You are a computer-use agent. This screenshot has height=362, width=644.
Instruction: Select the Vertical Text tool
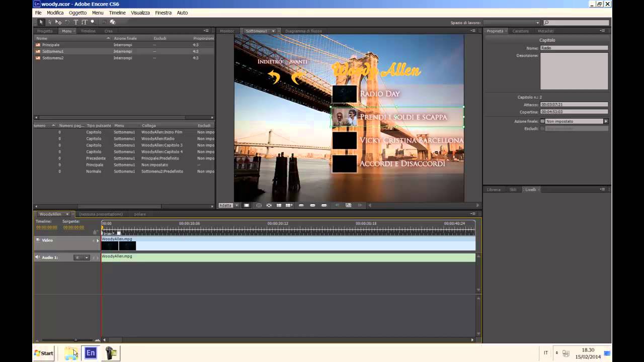pyautogui.click(x=85, y=22)
